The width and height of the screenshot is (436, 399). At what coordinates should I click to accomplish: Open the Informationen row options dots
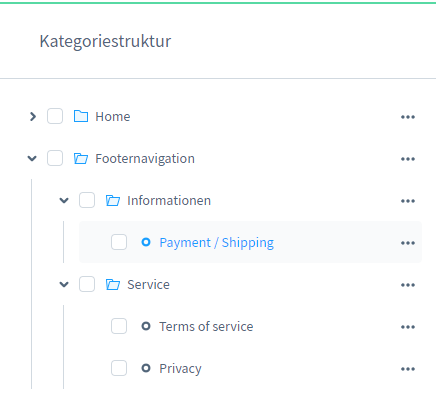[x=408, y=201]
